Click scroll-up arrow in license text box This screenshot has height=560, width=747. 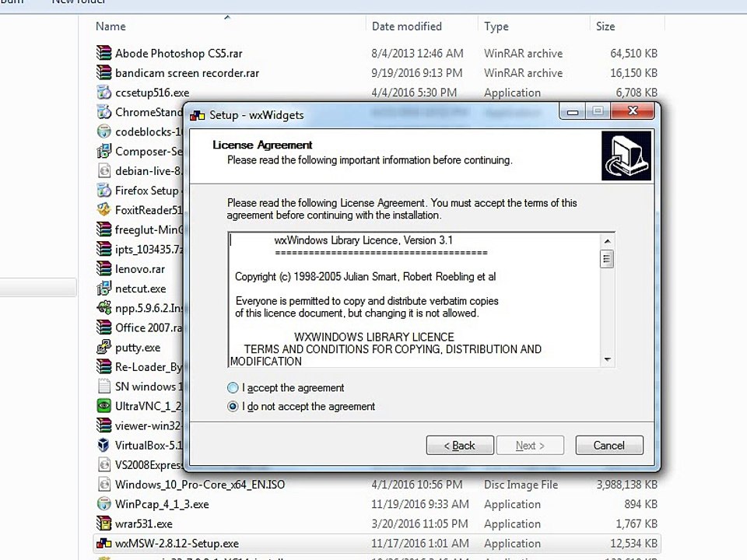tap(607, 241)
